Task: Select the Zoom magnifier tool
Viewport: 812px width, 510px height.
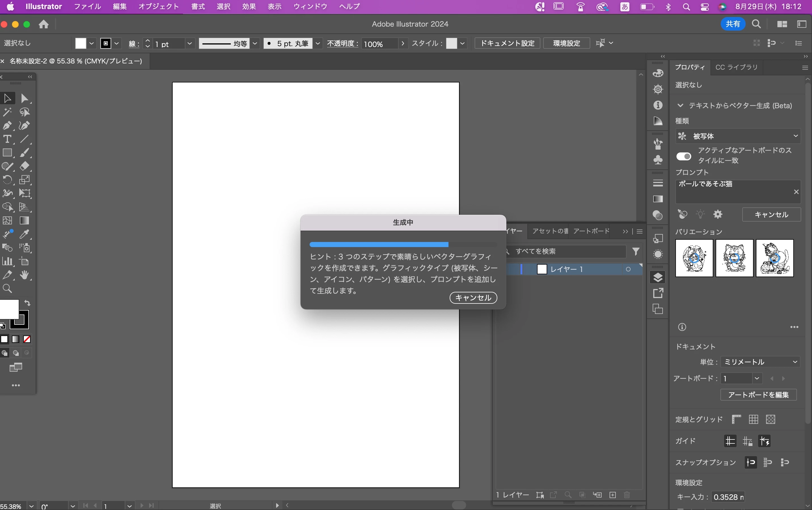Action: click(7, 288)
